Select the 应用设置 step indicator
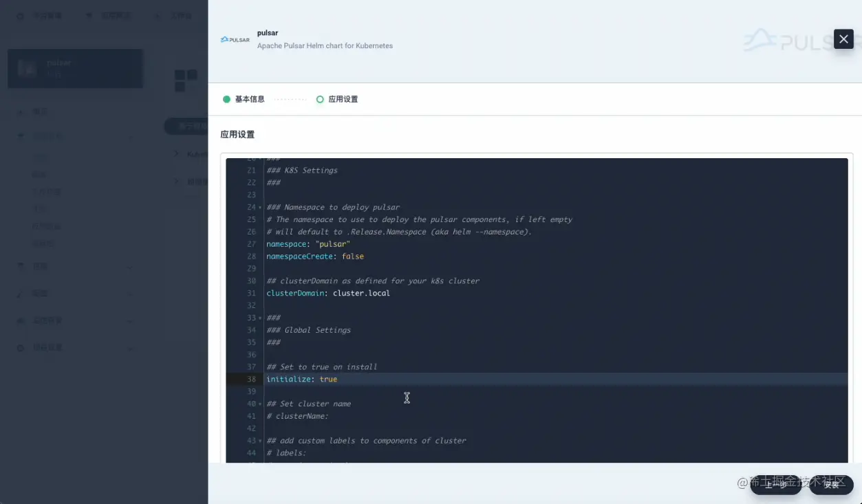This screenshot has height=504, width=862. [337, 99]
